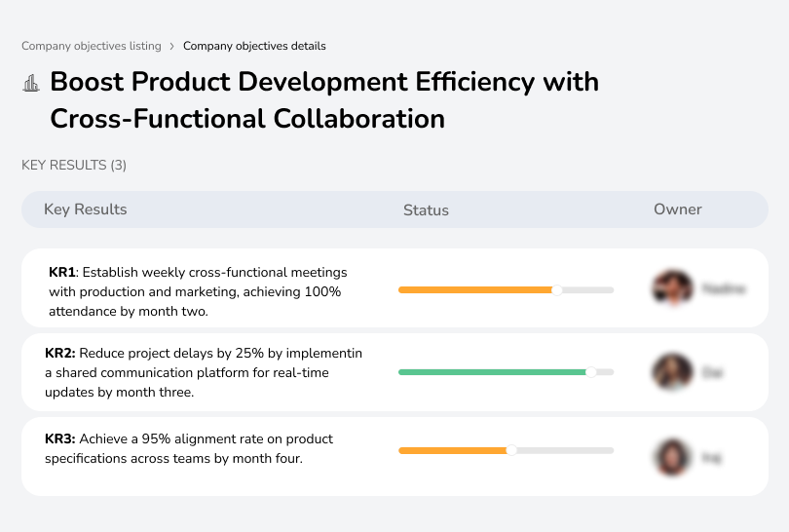Sort by the Status column header

tap(426, 209)
